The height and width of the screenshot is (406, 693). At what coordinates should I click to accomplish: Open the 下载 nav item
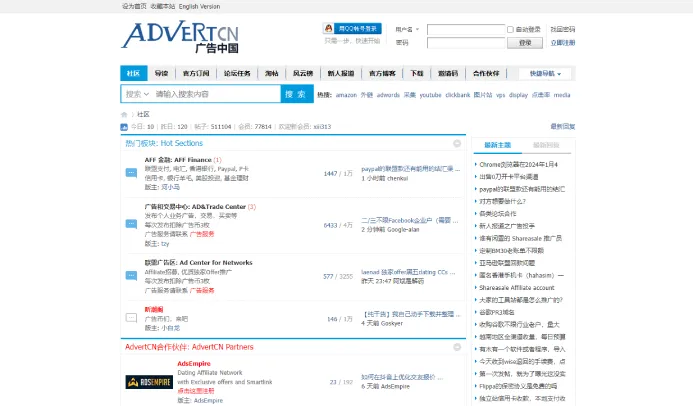417,73
